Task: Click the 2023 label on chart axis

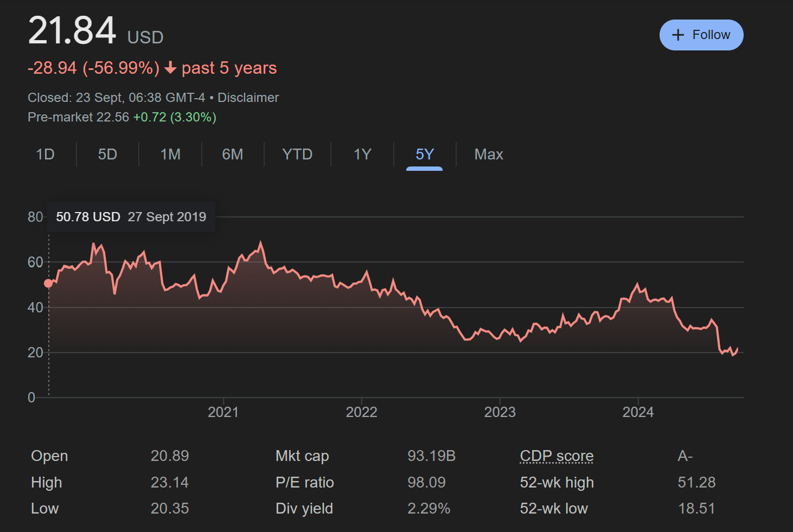Action: pos(500,412)
